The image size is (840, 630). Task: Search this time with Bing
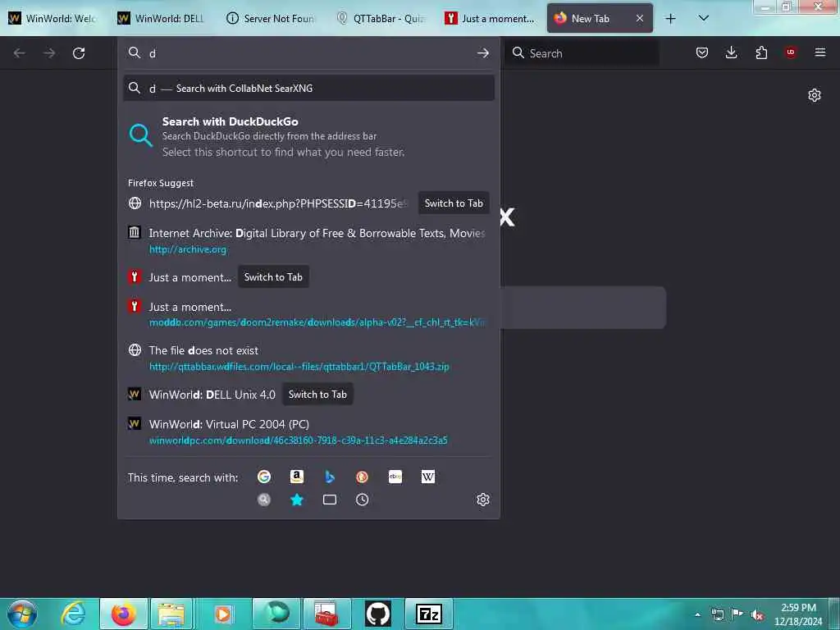[330, 477]
